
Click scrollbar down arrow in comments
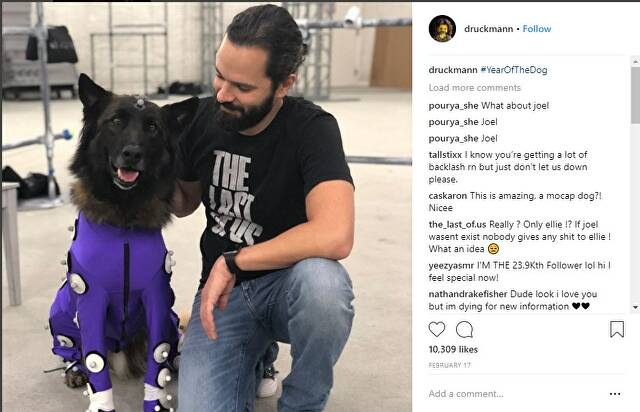[636, 307]
